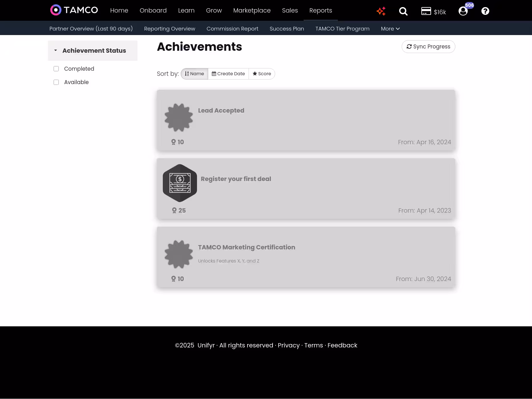Open the search icon

tap(403, 11)
